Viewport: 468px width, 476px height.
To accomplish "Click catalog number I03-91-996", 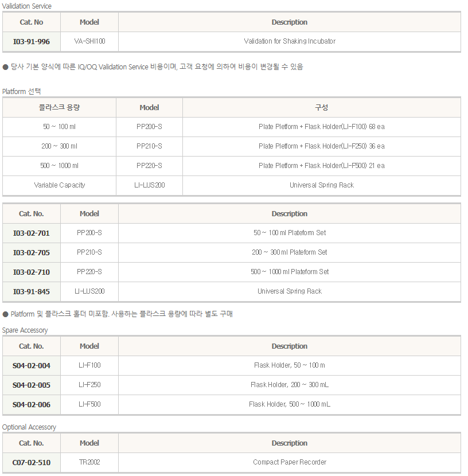I will pos(32,42).
